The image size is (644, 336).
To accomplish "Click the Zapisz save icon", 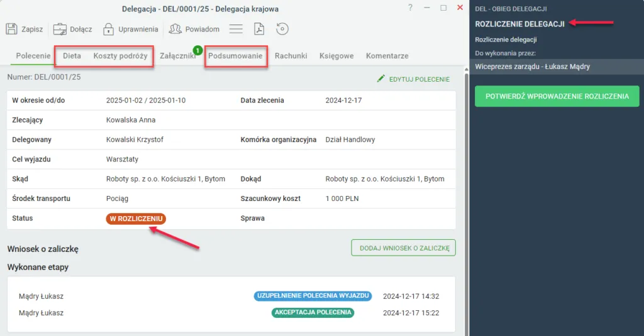I will 11,29.
